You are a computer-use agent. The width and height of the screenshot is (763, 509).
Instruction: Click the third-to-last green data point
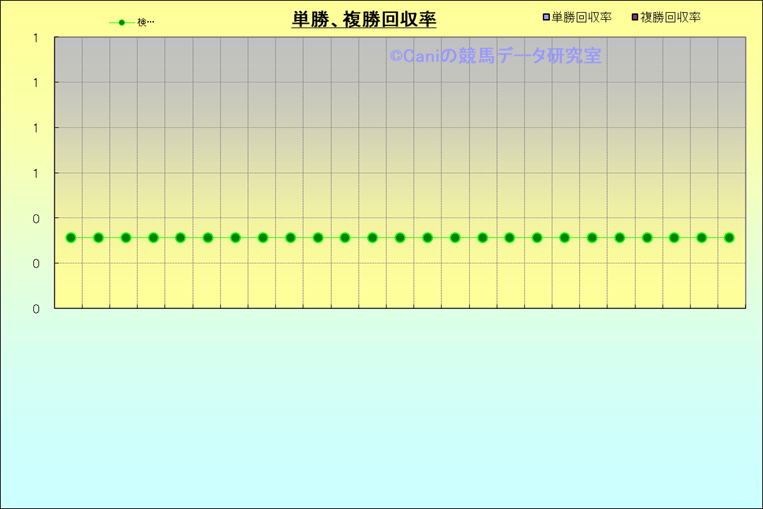674,238
